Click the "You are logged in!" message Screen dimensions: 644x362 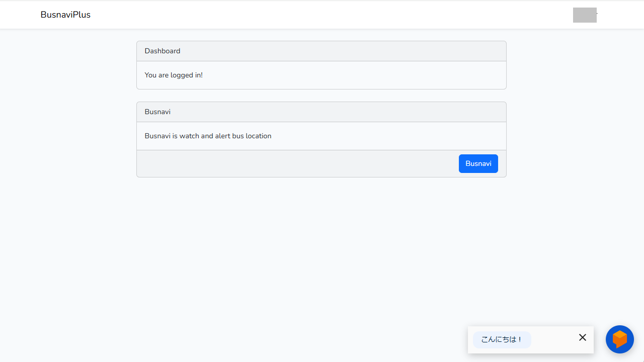click(174, 75)
